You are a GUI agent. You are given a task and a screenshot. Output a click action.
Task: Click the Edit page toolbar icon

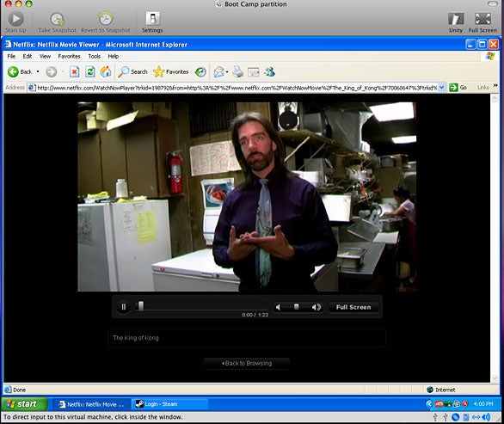click(253, 72)
